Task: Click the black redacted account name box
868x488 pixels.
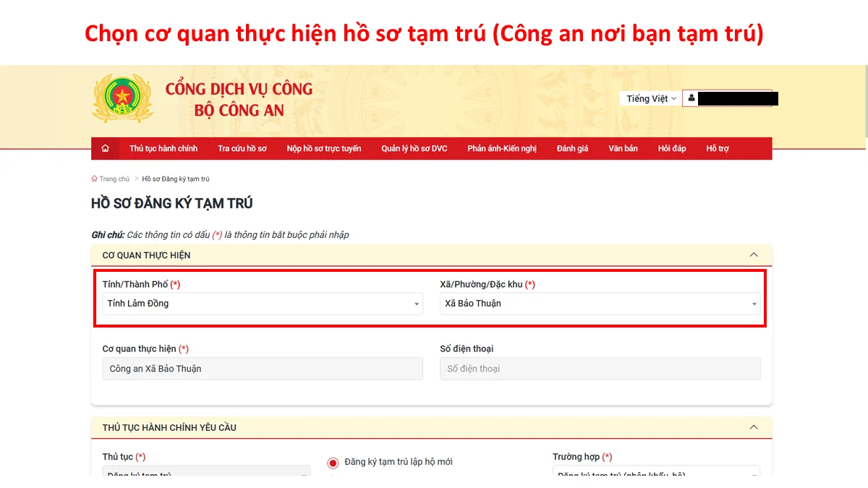Action: (738, 98)
